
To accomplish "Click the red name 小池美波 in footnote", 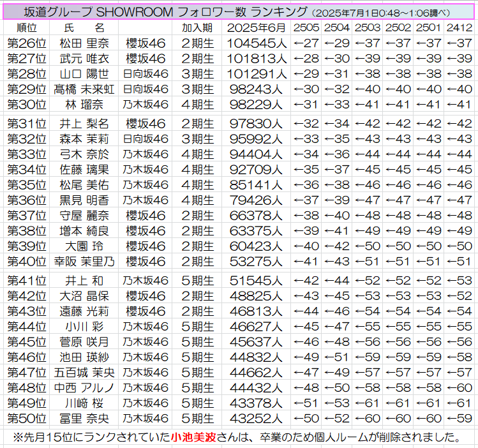I will point(193,437).
